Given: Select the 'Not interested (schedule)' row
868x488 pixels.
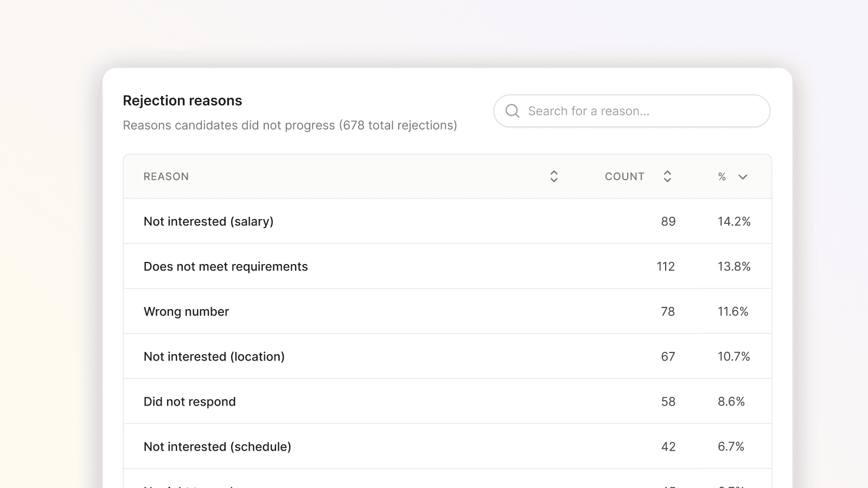Looking at the screenshot, I should point(448,446).
